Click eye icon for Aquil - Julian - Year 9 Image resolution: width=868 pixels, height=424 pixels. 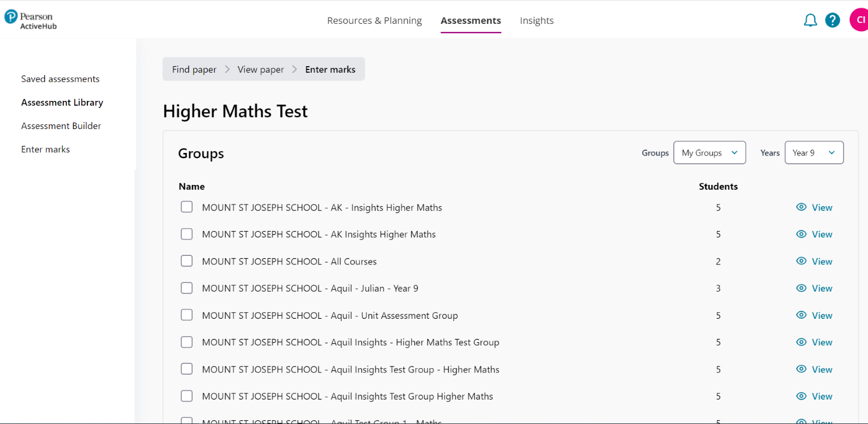801,288
